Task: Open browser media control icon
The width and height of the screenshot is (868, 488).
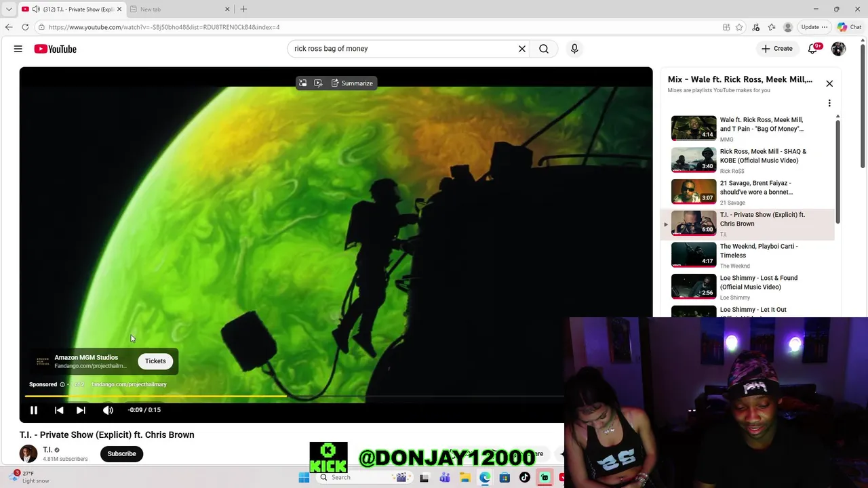Action: click(x=755, y=27)
